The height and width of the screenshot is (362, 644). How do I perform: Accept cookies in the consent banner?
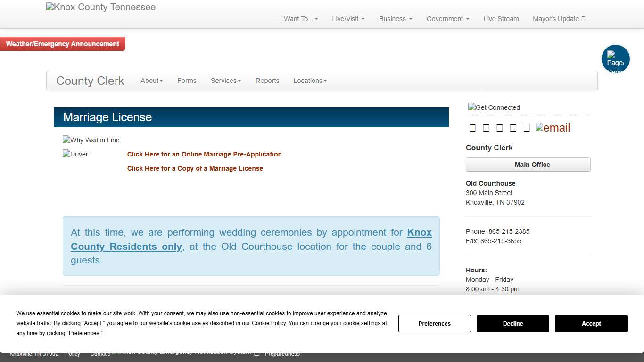point(591,323)
